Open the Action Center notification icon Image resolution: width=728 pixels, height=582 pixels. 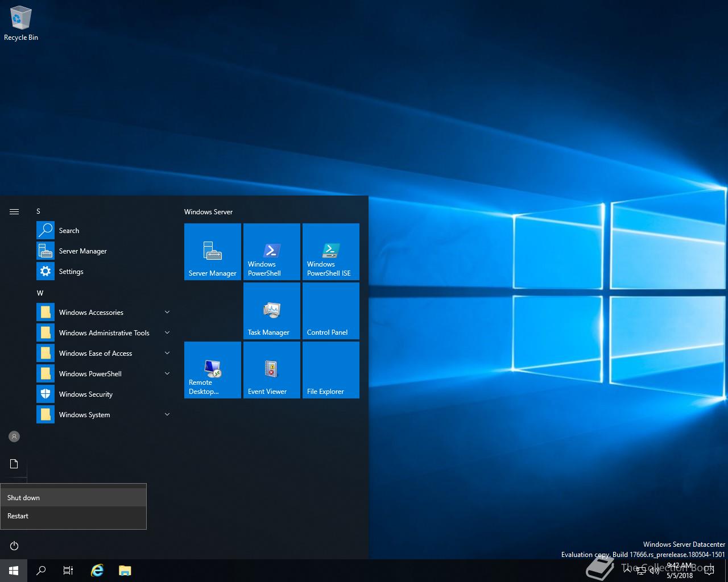709,571
